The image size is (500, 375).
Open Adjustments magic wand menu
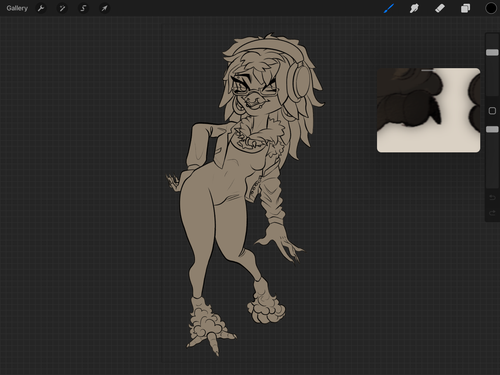tap(62, 8)
